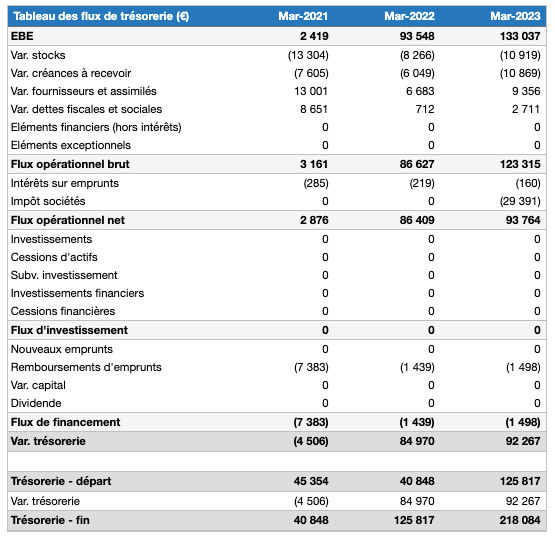555x539 pixels.
Task: Select the EBE value 133 037
Action: [x=520, y=36]
